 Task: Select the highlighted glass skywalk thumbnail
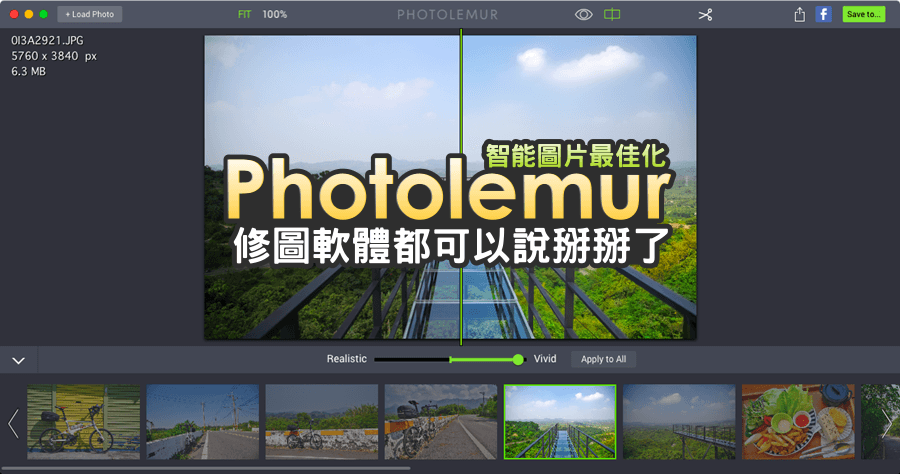(x=560, y=422)
